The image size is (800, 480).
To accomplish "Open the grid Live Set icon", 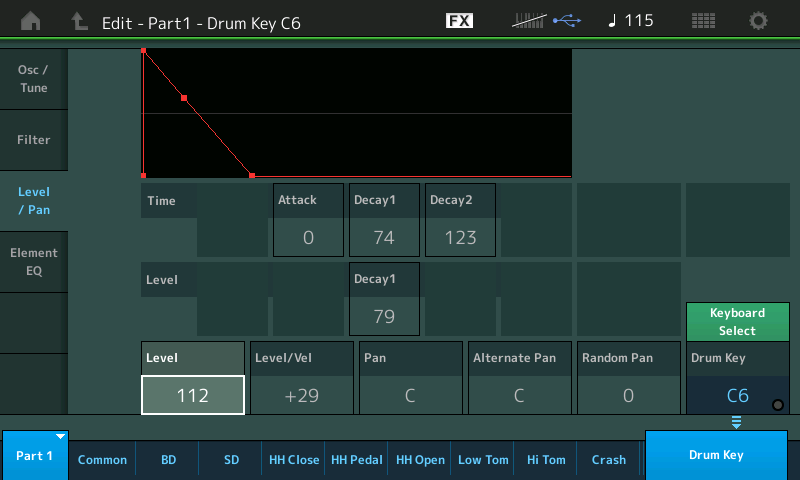I will click(x=703, y=21).
